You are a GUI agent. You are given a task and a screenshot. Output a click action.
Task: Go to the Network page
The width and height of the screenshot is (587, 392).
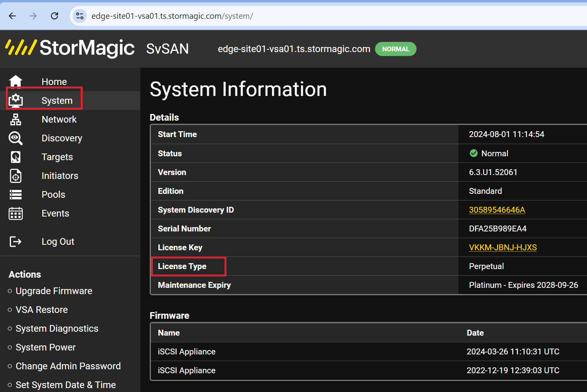pos(59,119)
